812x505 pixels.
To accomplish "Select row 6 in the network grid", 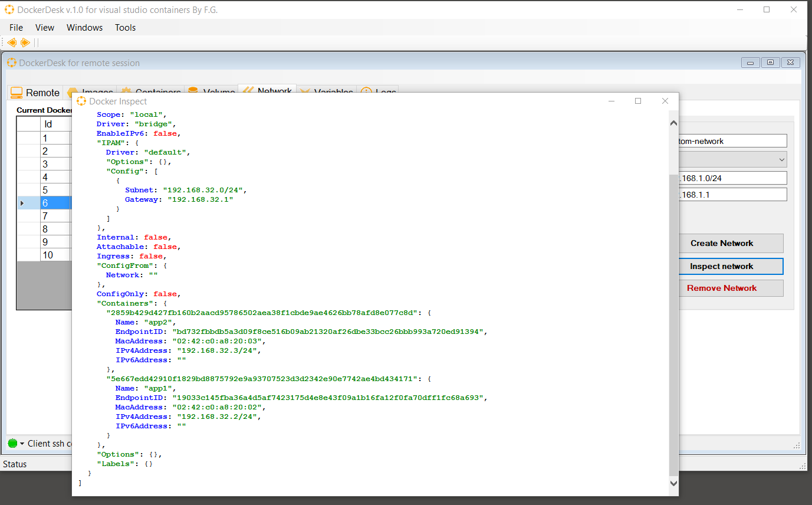I will pos(46,202).
